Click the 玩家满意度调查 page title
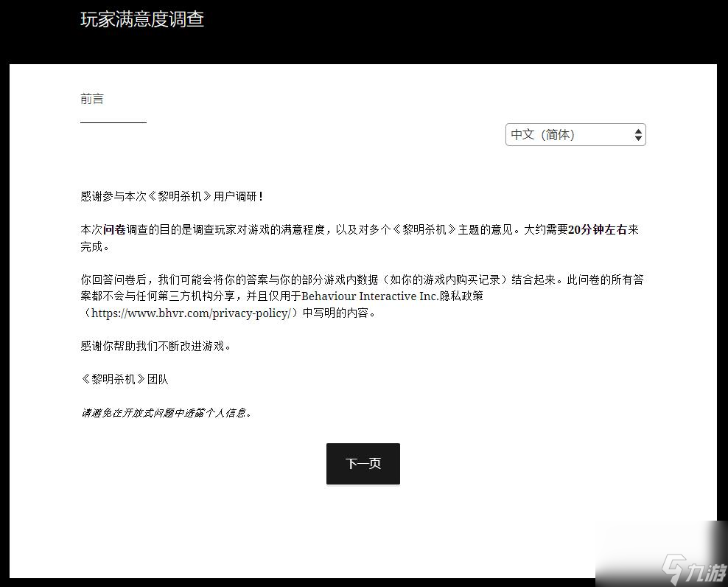The width and height of the screenshot is (728, 587). tap(142, 19)
